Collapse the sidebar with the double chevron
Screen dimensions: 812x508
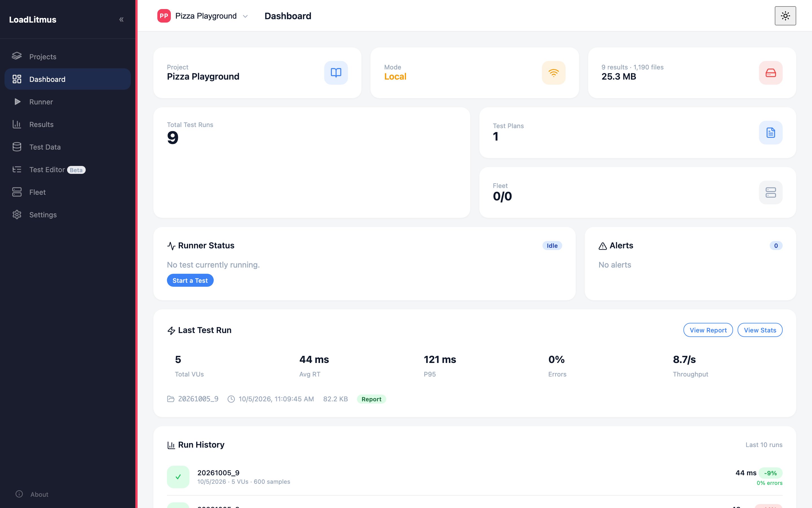(122, 19)
